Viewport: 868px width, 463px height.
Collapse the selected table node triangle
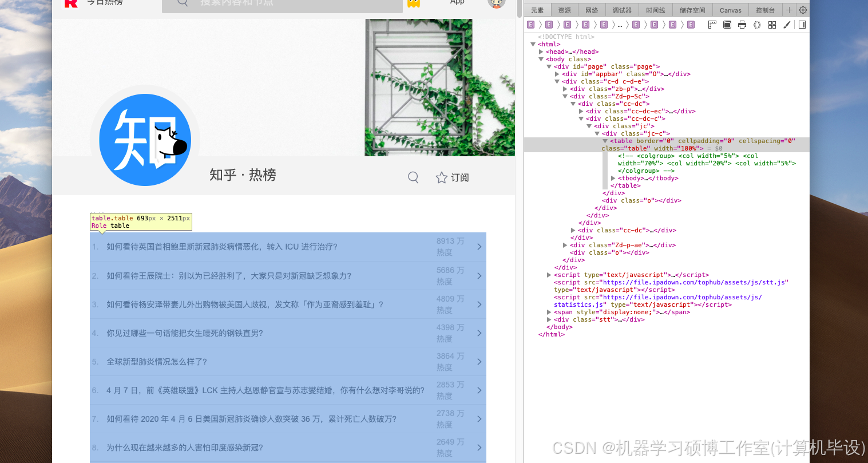point(605,141)
